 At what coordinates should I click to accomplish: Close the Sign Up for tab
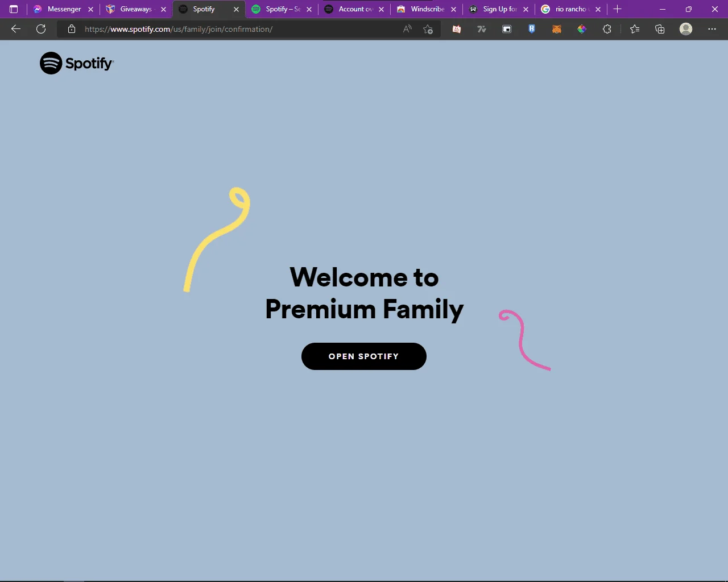point(526,9)
